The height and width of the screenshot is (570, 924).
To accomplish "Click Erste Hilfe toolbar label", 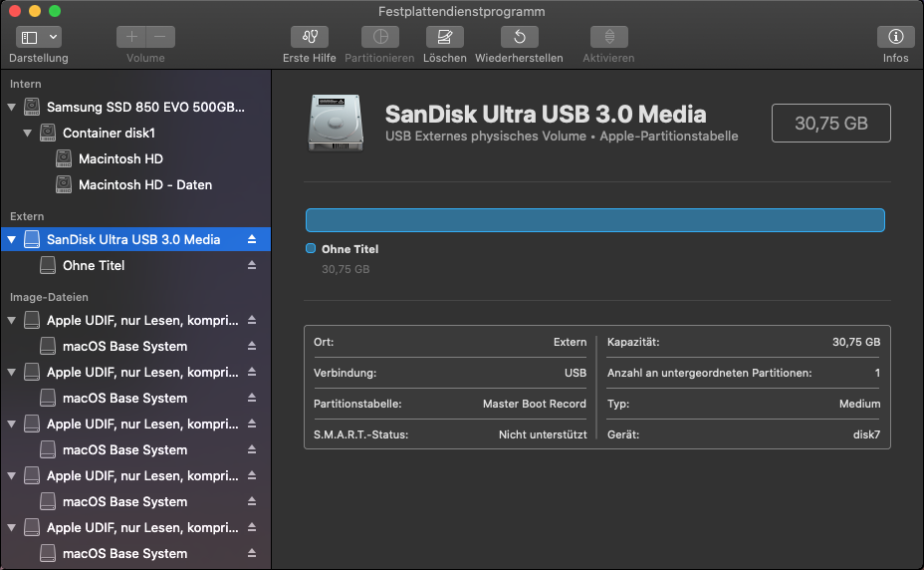I will 310,58.
